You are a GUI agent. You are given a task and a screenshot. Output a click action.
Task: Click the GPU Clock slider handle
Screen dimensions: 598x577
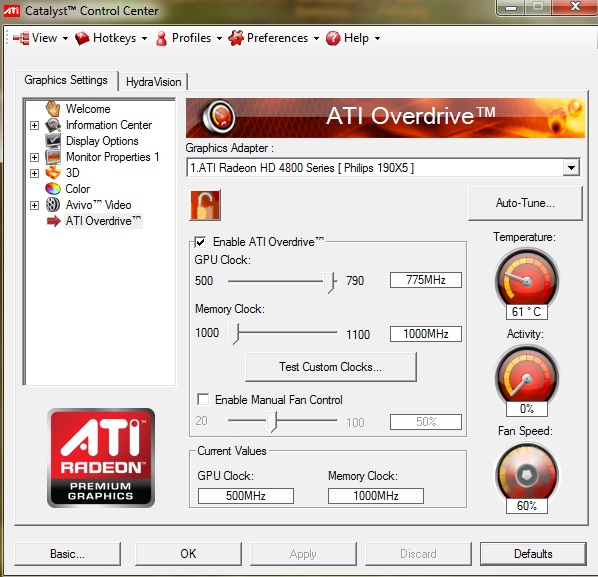tap(329, 282)
